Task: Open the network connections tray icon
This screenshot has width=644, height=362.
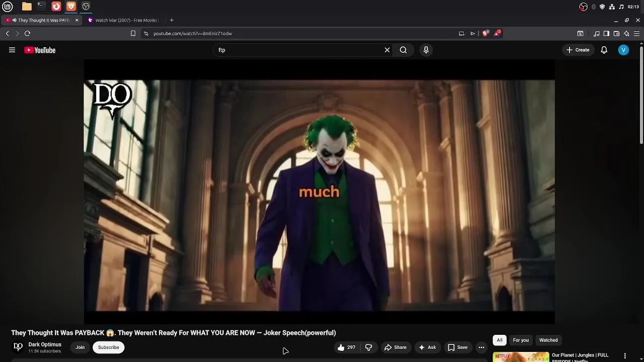Action: point(612,7)
